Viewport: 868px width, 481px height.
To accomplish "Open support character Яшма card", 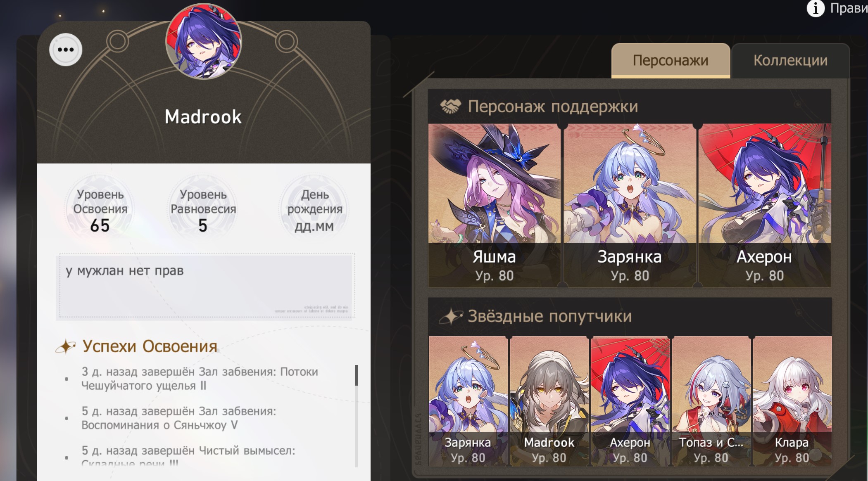I will pos(494,205).
